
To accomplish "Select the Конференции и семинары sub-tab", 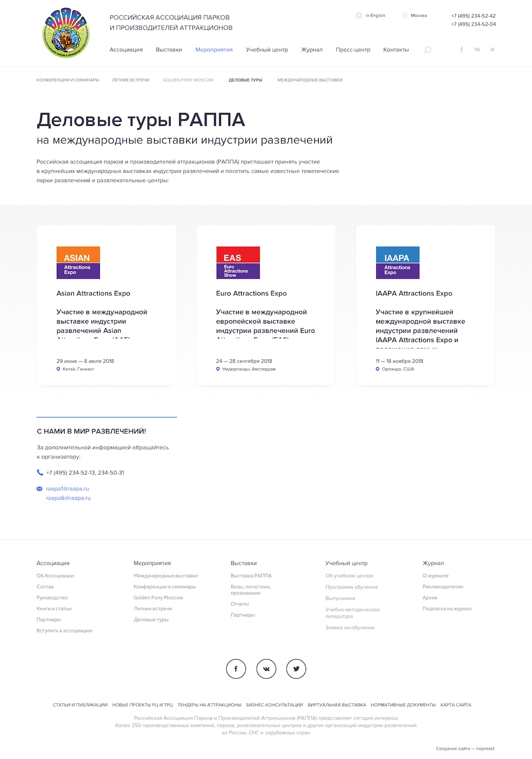I will 68,80.
